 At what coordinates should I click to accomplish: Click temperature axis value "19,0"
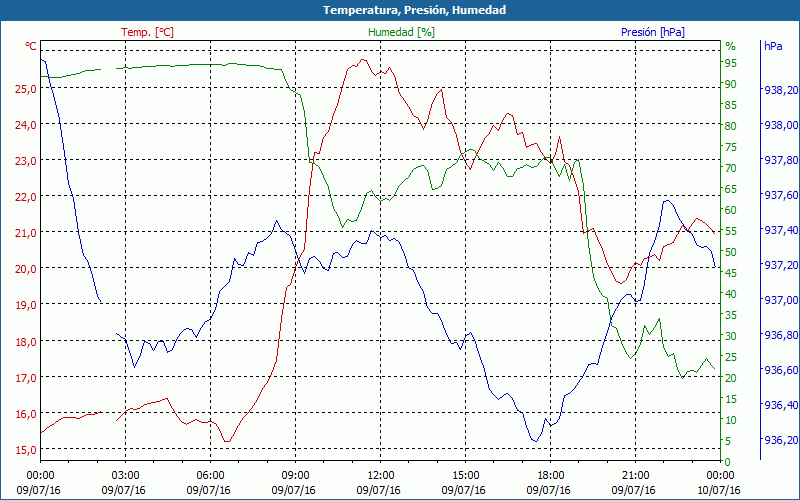click(26, 305)
